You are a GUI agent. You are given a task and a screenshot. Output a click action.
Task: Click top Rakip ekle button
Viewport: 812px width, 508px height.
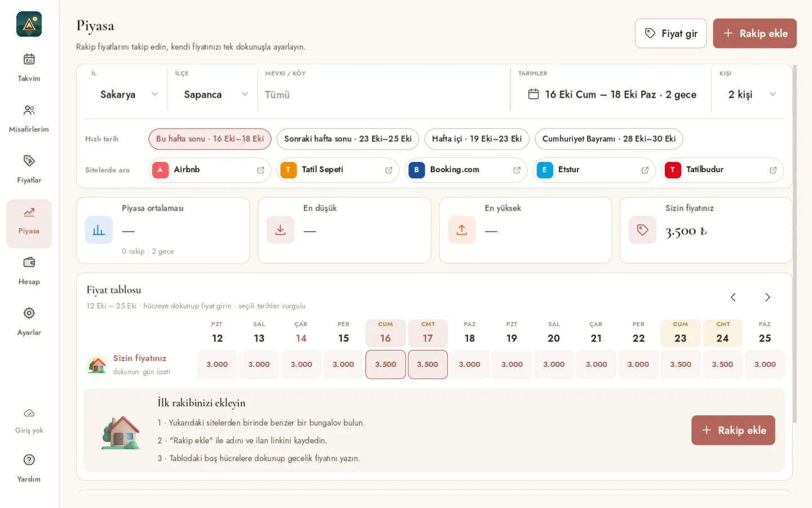(x=754, y=33)
